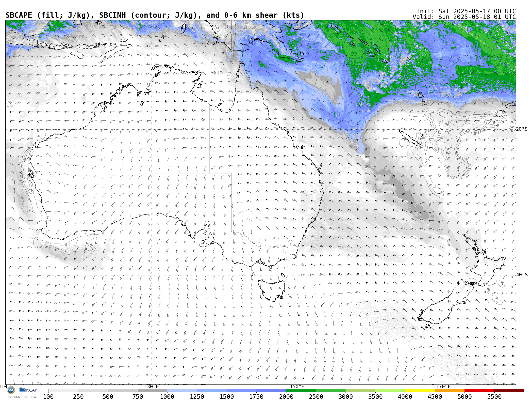Click the 40°S latitude label

point(522,275)
